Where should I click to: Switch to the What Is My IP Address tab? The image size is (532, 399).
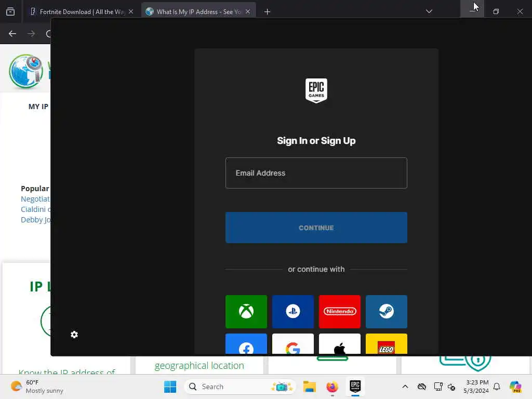(x=198, y=12)
